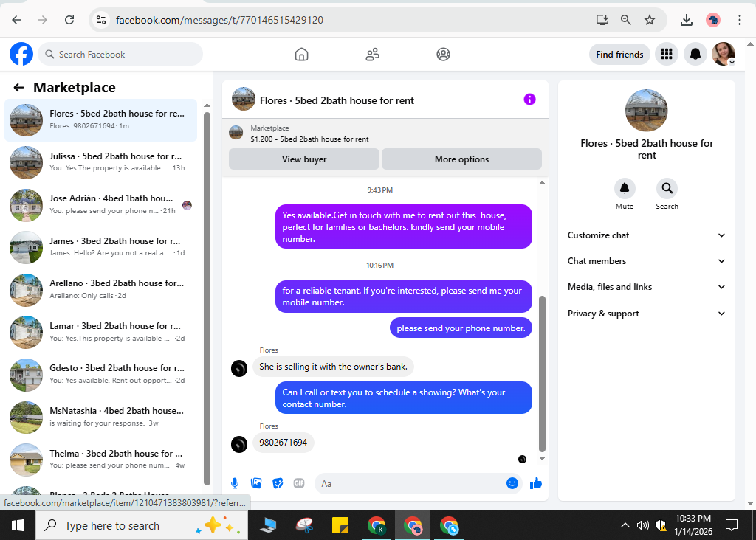
Task: Expand Media, files and links section
Action: (x=646, y=287)
